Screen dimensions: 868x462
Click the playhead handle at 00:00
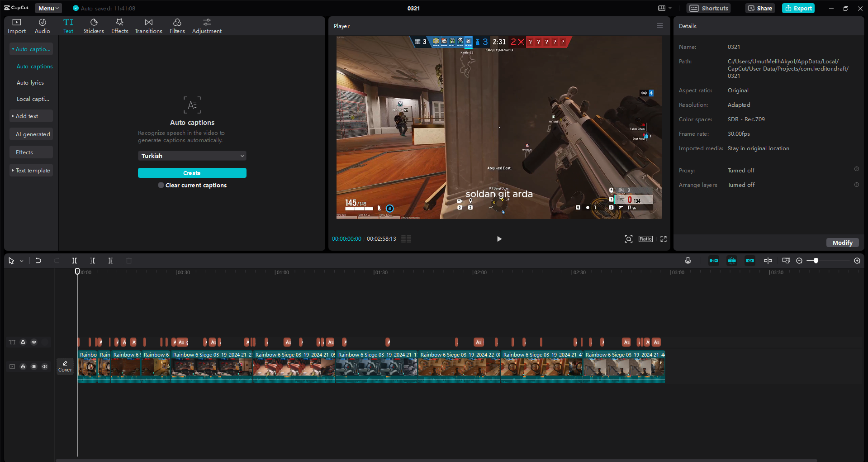tap(77, 271)
